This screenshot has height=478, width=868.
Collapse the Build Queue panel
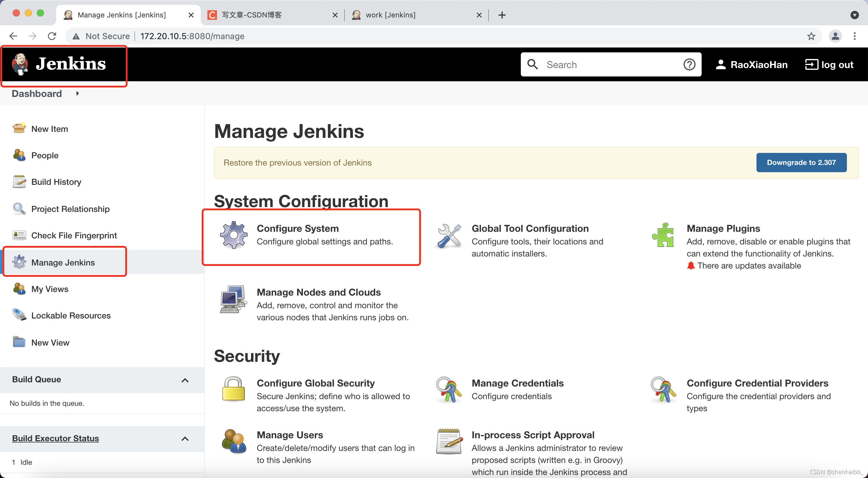pyautogui.click(x=185, y=380)
